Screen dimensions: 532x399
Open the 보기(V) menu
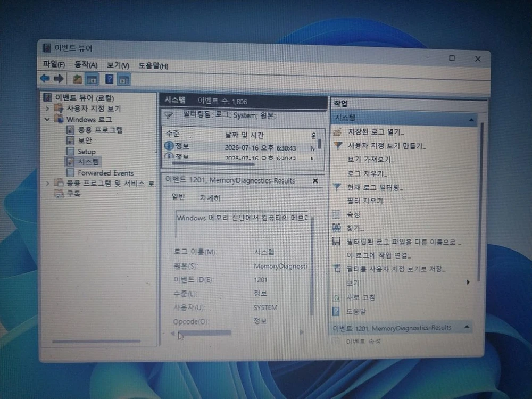click(x=118, y=65)
